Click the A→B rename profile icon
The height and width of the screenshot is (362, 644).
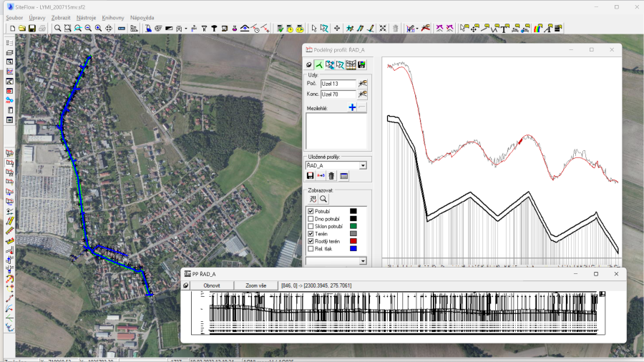point(321,176)
